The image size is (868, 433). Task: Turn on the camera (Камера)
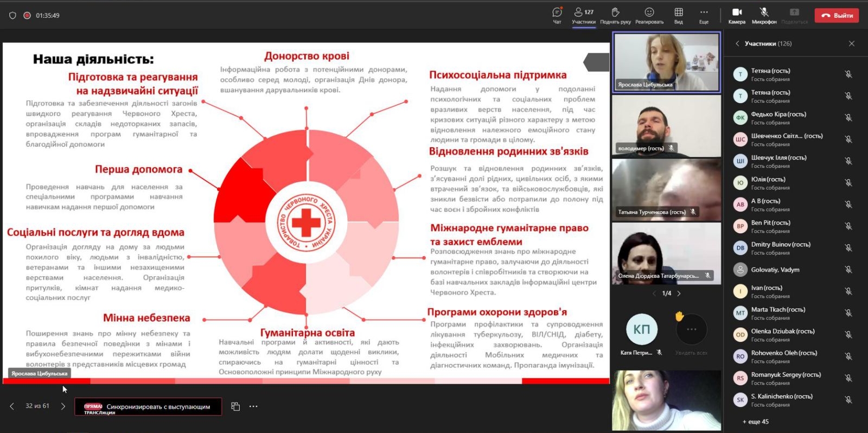click(x=737, y=15)
